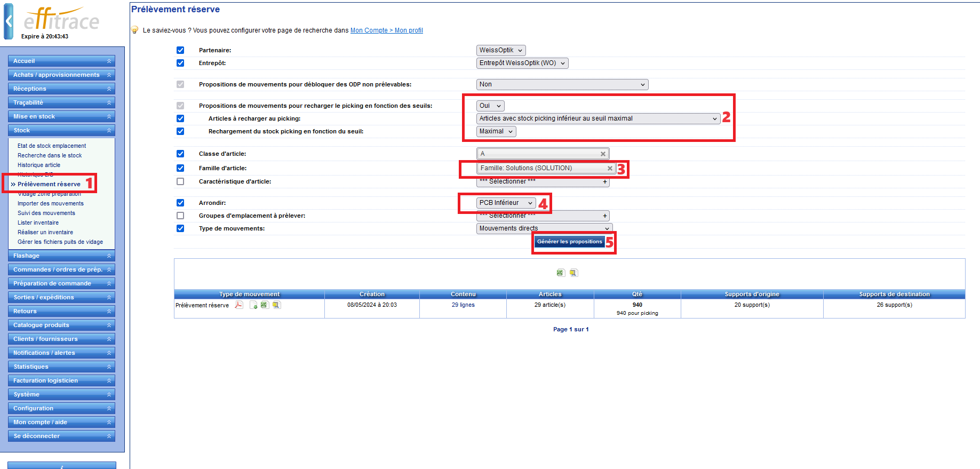Enable the Caractéristique d'article checkbox

[180, 181]
